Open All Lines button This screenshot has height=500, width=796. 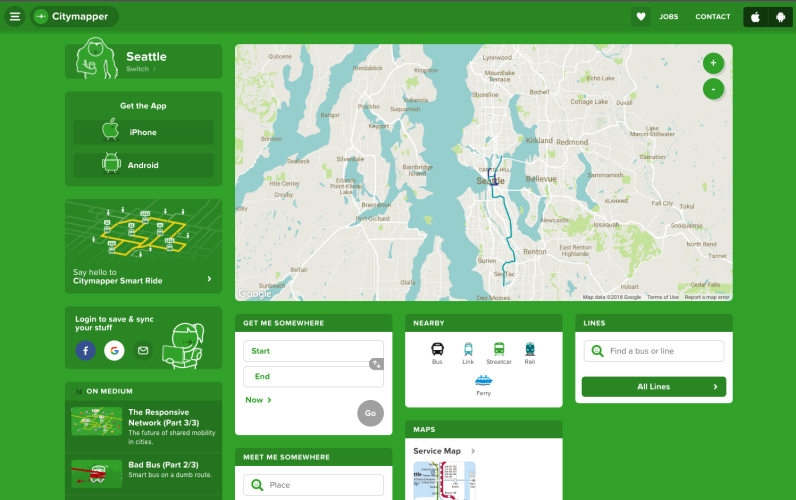(654, 387)
